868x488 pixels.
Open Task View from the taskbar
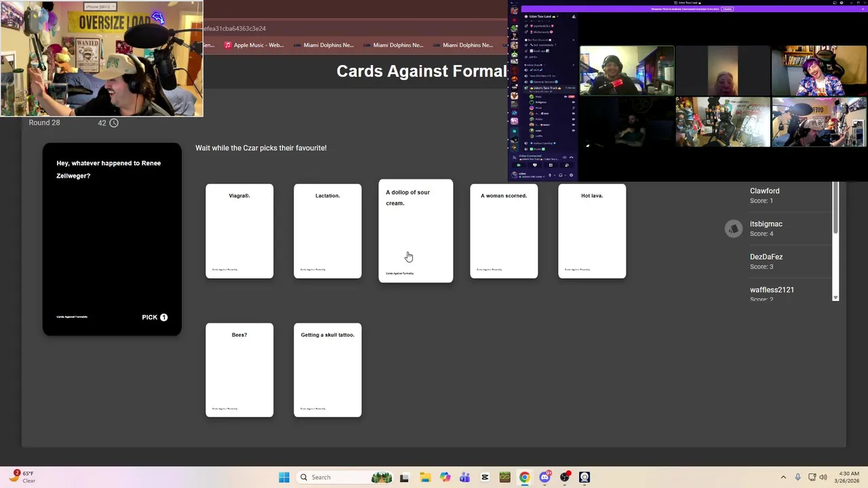(x=404, y=477)
